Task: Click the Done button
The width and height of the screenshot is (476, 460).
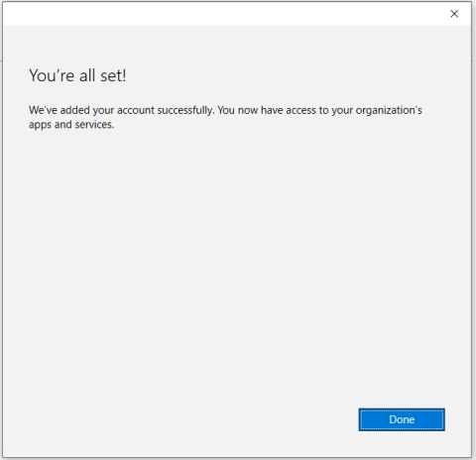Action: pyautogui.click(x=402, y=419)
